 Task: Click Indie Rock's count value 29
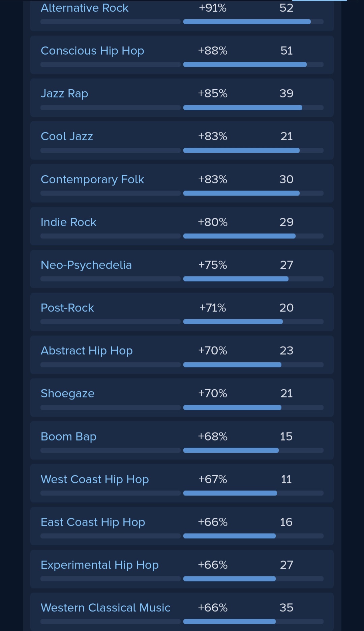[286, 222]
